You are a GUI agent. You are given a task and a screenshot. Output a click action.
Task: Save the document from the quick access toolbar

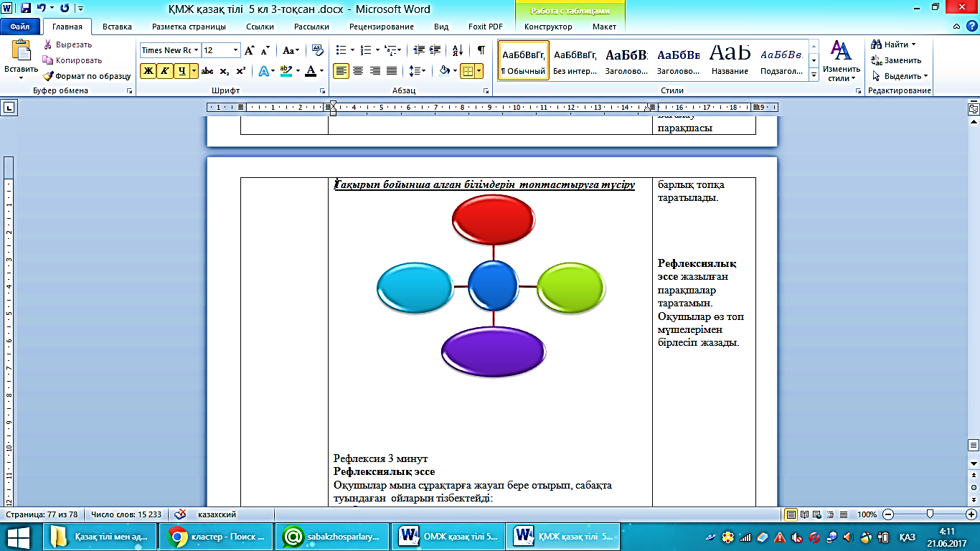pos(26,9)
